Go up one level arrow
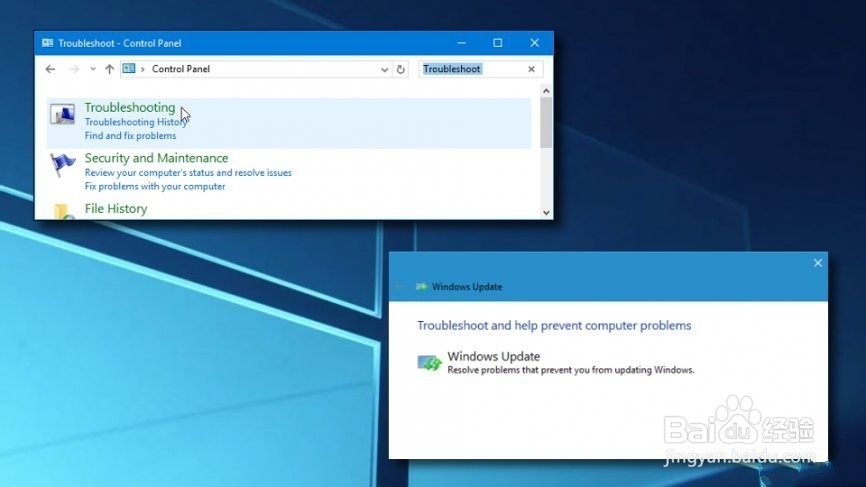The image size is (866, 487). tap(109, 69)
